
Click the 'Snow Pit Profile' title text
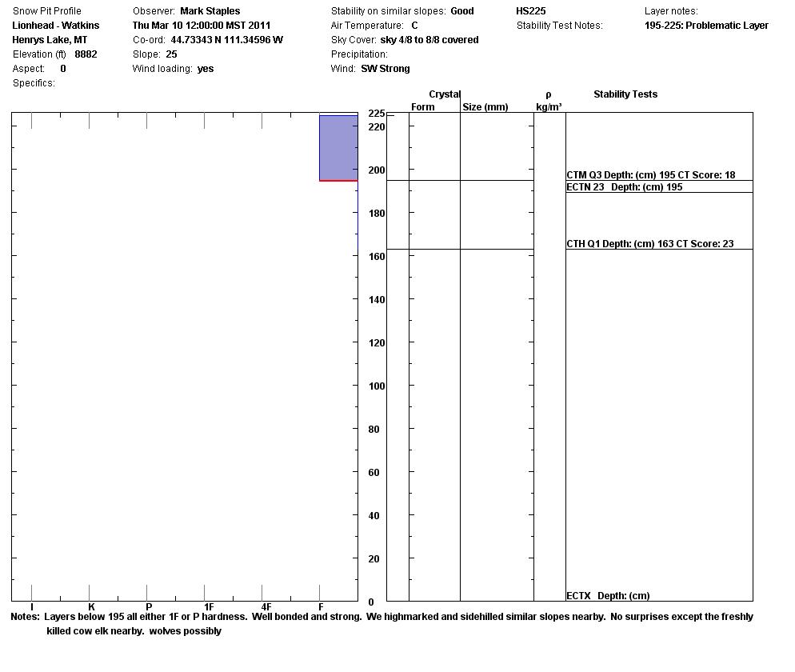[46, 11]
